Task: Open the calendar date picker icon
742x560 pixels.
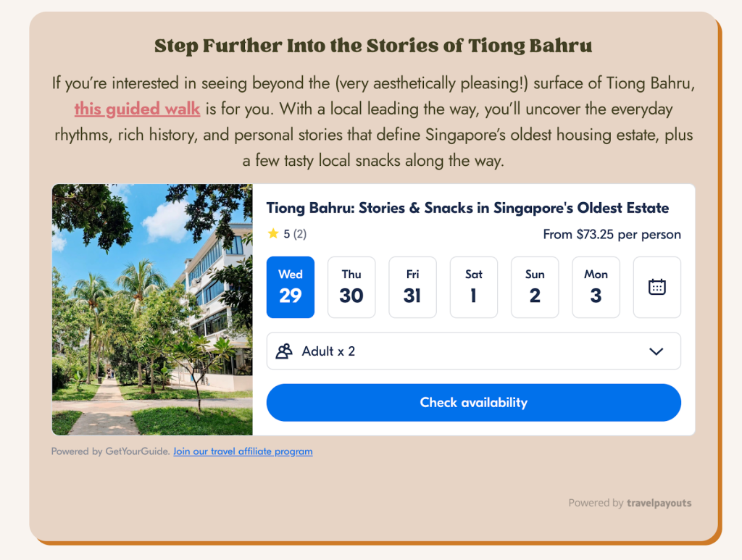Action: pyautogui.click(x=656, y=287)
